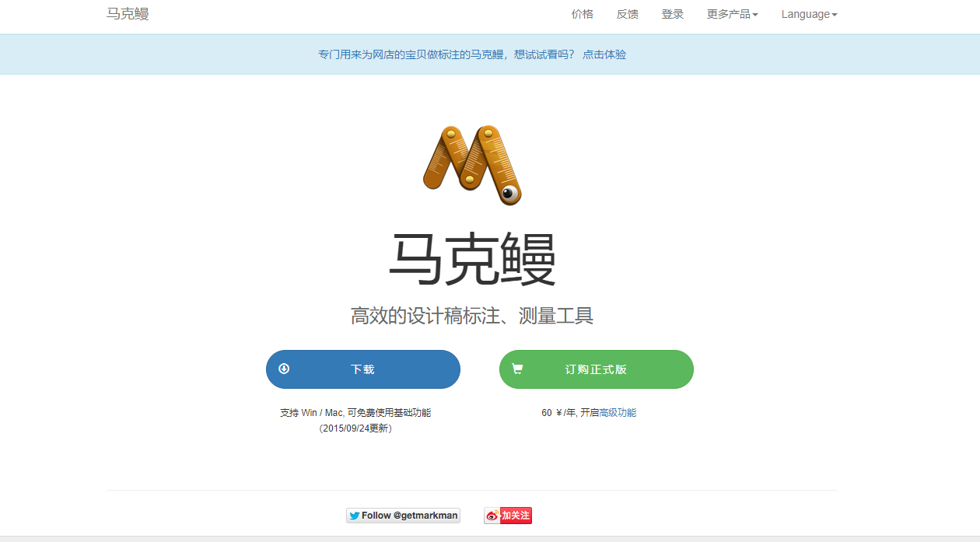This screenshot has width=980, height=542.
Task: Click the 支持 Win / Mac text line
Action: click(355, 413)
